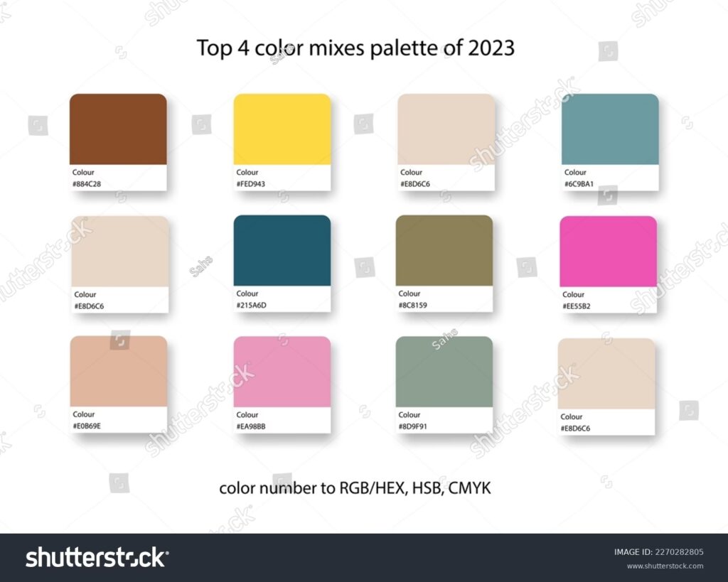Viewport: 728px width, 582px height.
Task: Click the #215A6D hex code label
Action: coord(252,306)
